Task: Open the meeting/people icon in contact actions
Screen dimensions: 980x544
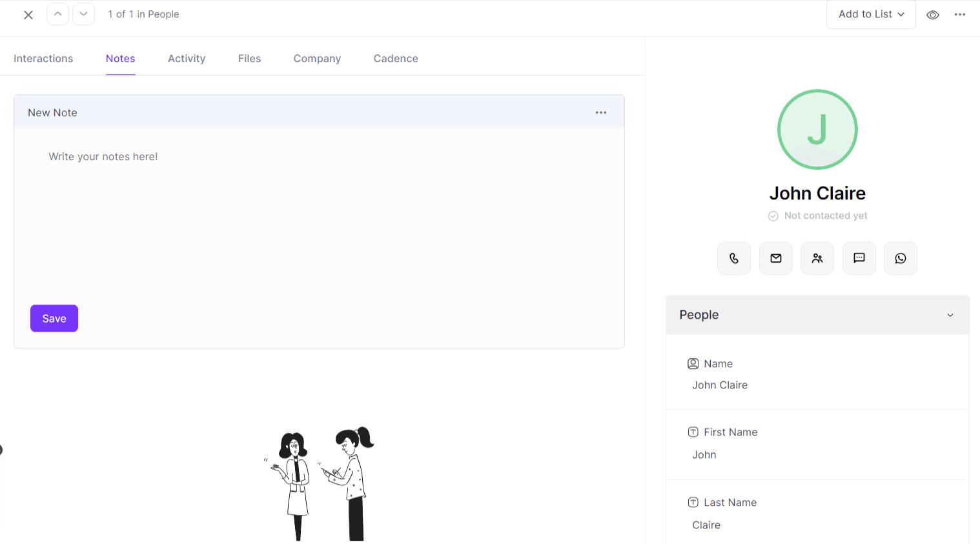Action: pos(817,257)
